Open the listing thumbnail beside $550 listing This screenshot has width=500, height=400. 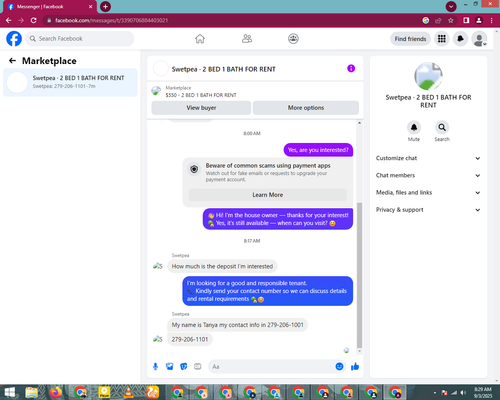click(156, 91)
